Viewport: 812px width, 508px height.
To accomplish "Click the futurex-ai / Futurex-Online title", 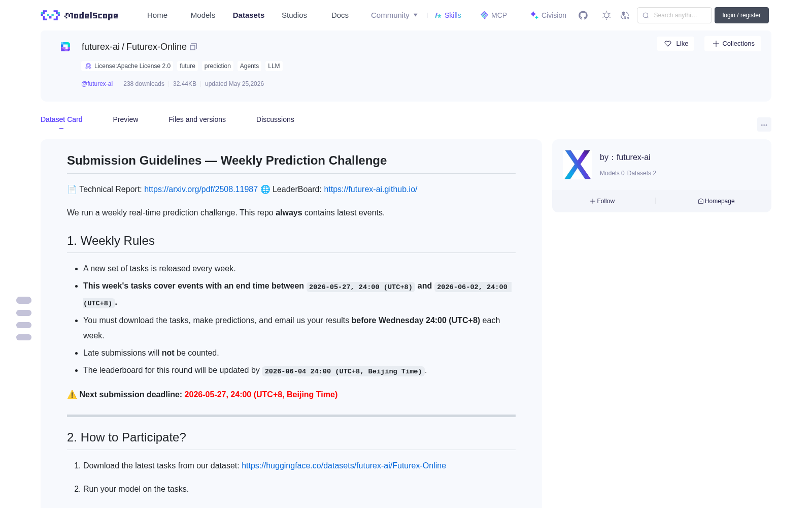I will (x=134, y=47).
